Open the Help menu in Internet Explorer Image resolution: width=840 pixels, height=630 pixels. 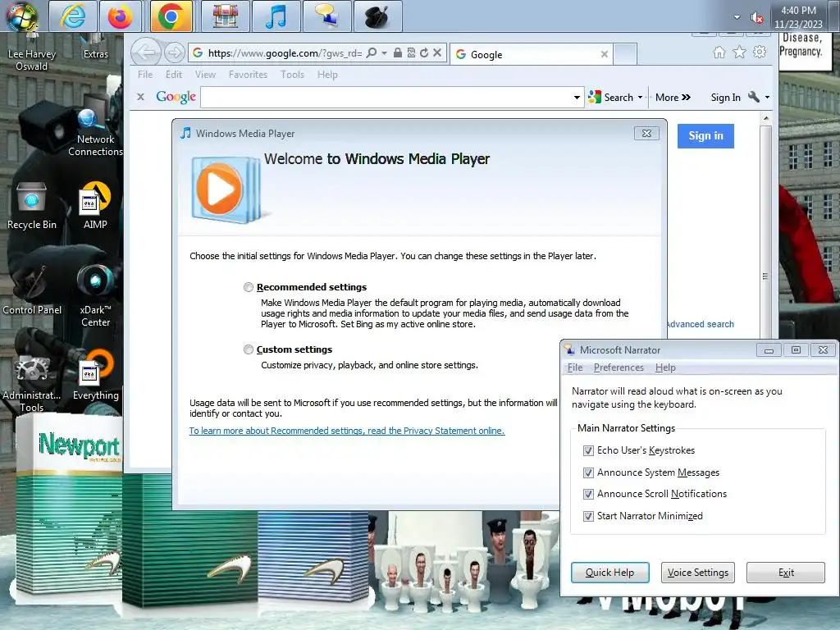coord(327,75)
